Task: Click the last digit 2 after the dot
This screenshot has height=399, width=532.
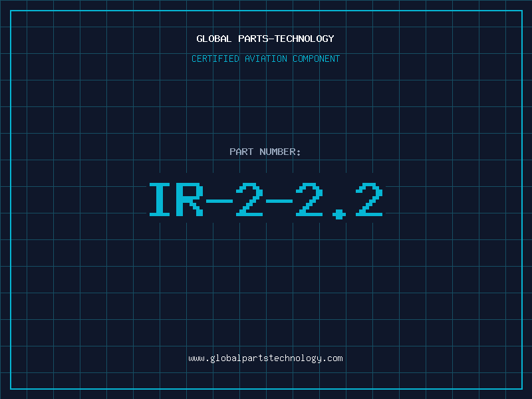Action: [369, 199]
